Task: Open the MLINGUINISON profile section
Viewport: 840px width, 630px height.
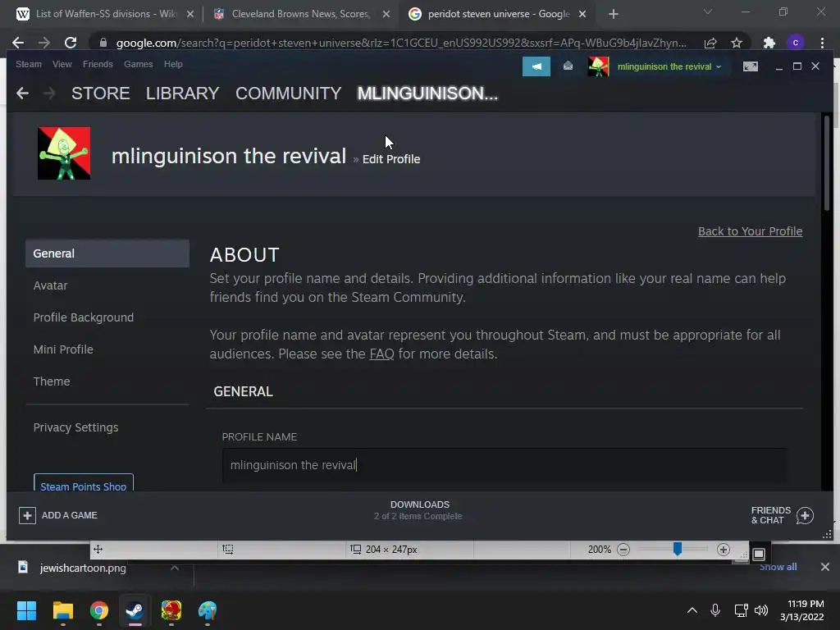Action: coord(427,94)
